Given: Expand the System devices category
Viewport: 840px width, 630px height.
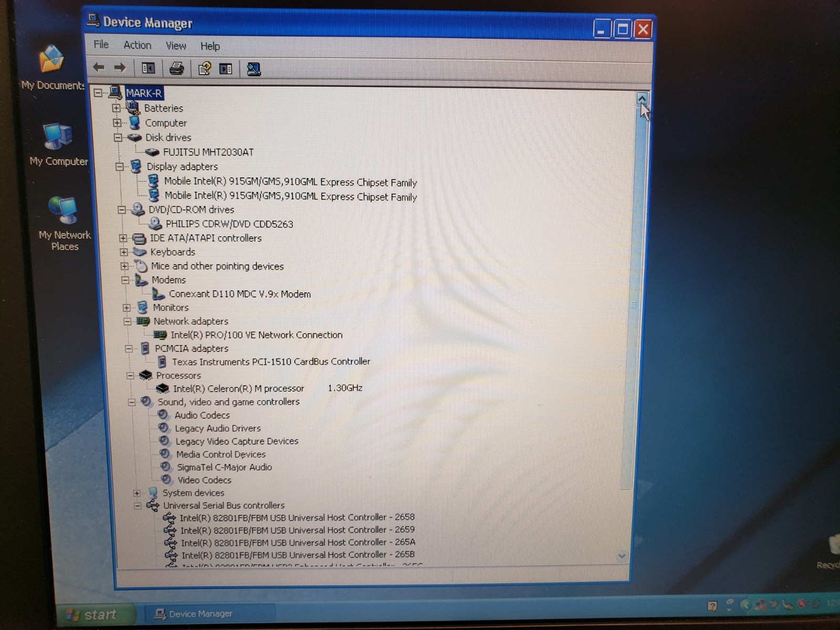Looking at the screenshot, I should (136, 493).
